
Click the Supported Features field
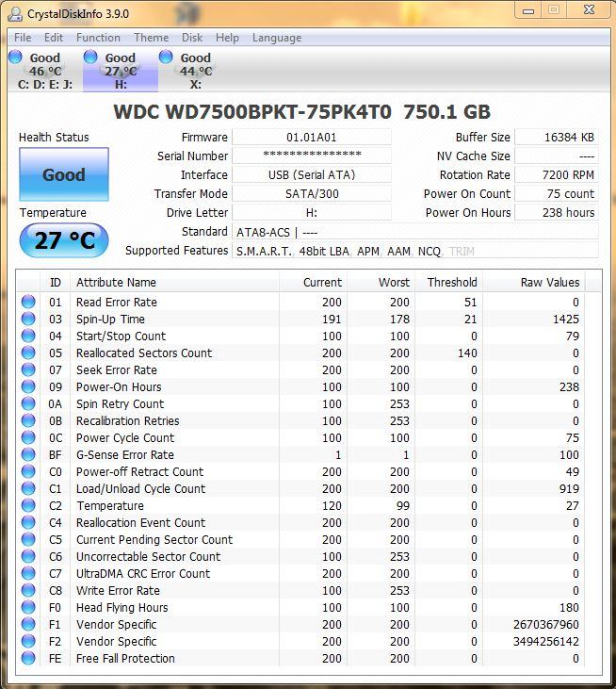(415, 251)
